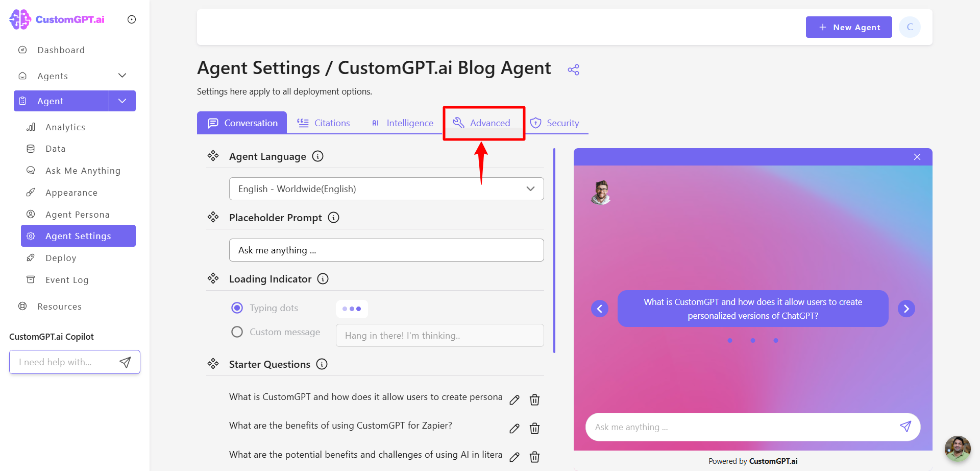The height and width of the screenshot is (471, 980).
Task: Delete the "What is CustomGPT" starter question
Action: click(534, 400)
